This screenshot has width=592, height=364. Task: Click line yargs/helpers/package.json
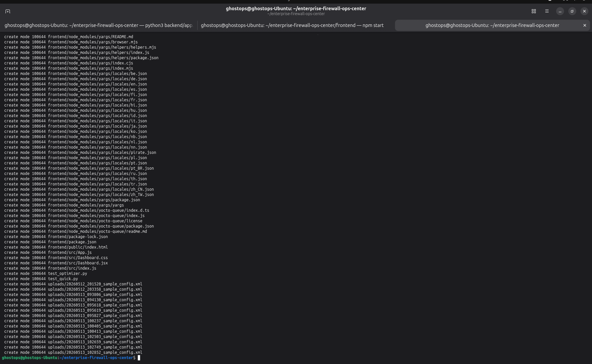[81, 58]
